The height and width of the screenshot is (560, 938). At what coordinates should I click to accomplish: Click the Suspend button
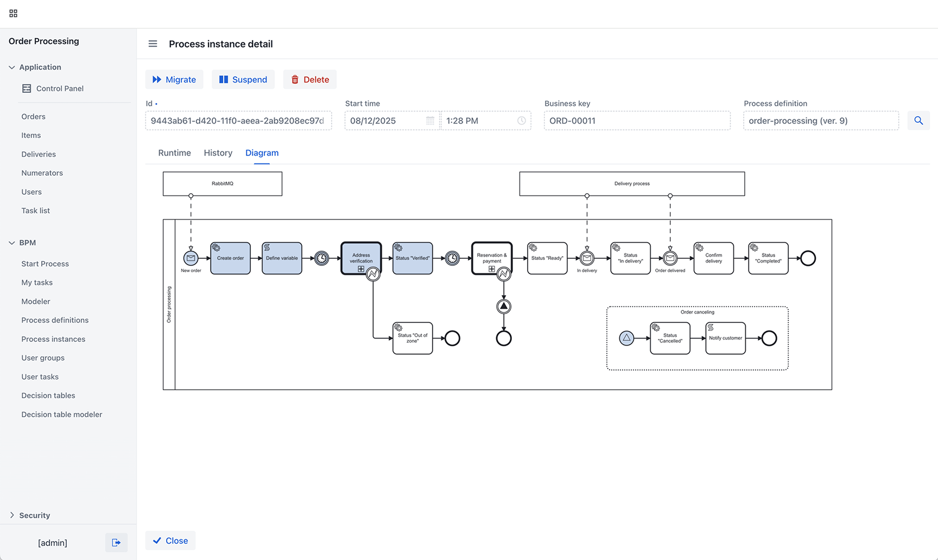pyautogui.click(x=243, y=79)
